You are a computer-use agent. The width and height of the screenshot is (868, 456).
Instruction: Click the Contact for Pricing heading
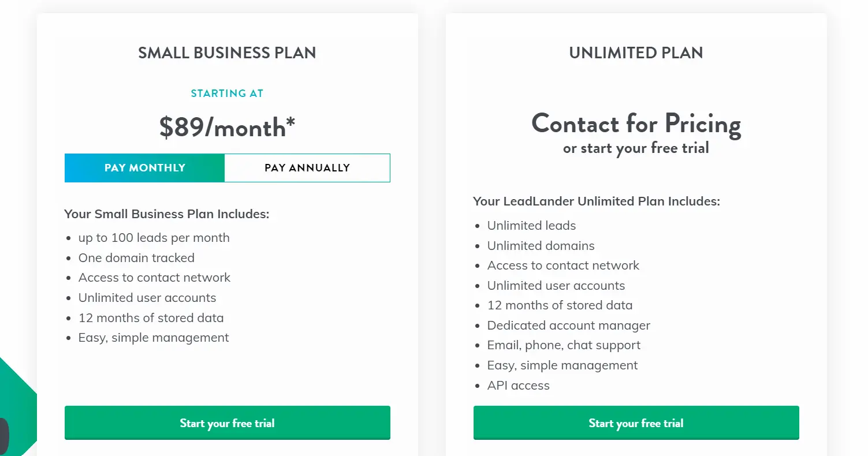click(x=636, y=124)
